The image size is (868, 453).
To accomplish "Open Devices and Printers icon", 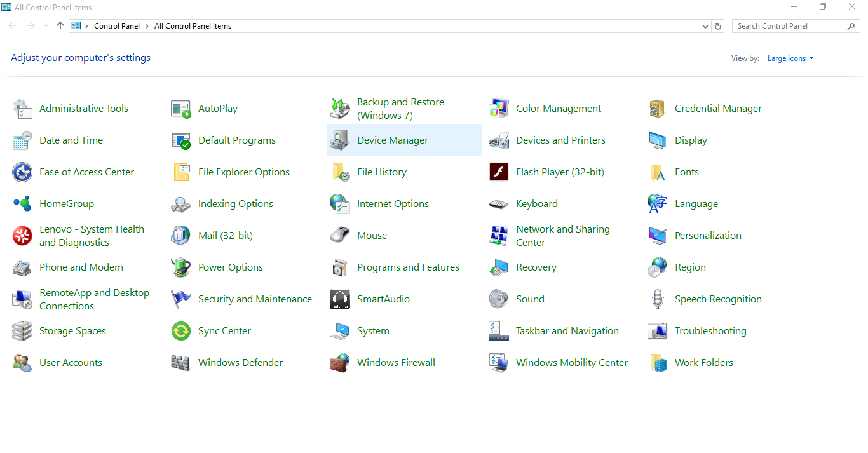I will [499, 140].
